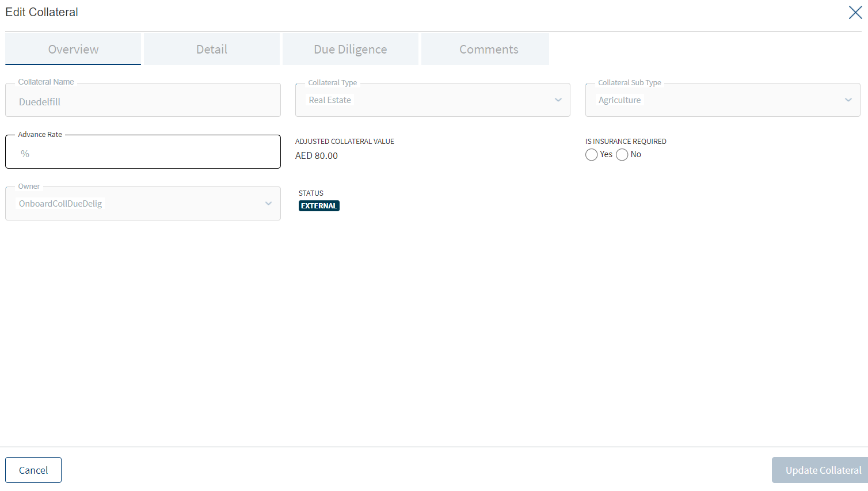
Task: Go to the Due Diligence tab
Action: (x=351, y=49)
